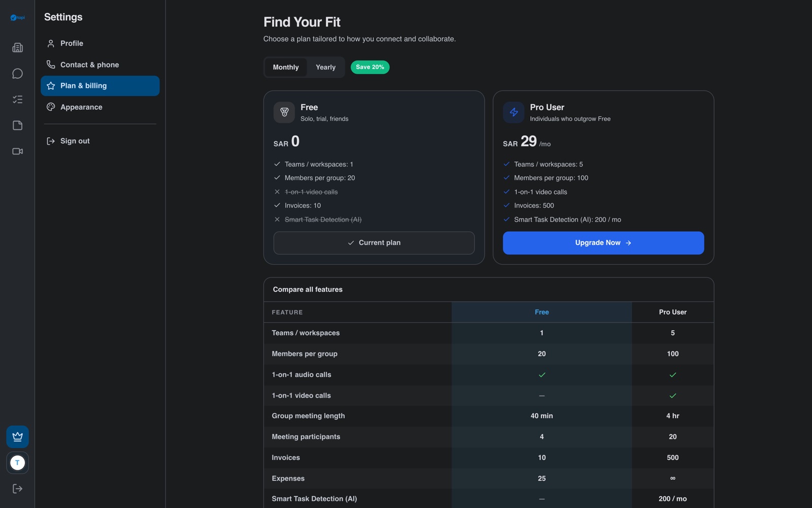Click the FEATURE column header
Screen dimensions: 812x508
click(287, 312)
